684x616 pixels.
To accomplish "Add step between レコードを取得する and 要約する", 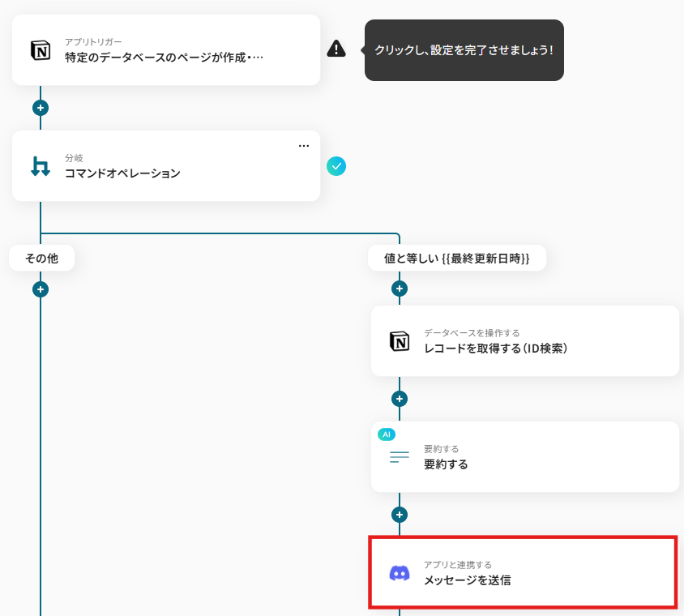I will click(400, 399).
